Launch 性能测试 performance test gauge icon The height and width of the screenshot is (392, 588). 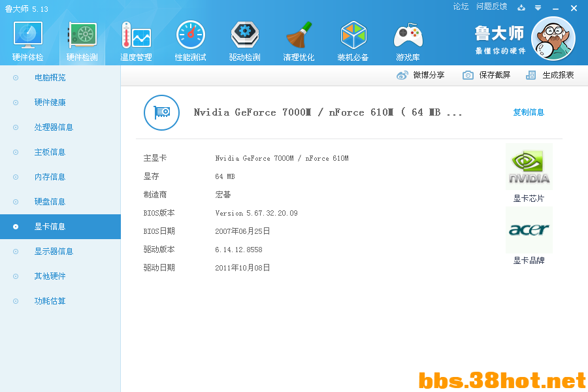pyautogui.click(x=191, y=35)
